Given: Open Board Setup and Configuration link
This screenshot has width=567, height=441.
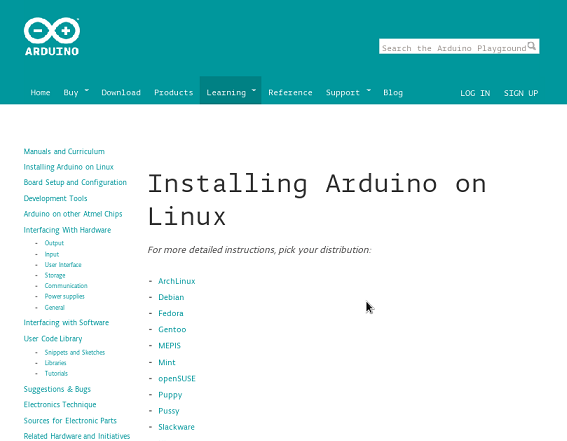Looking at the screenshot, I should (75, 183).
